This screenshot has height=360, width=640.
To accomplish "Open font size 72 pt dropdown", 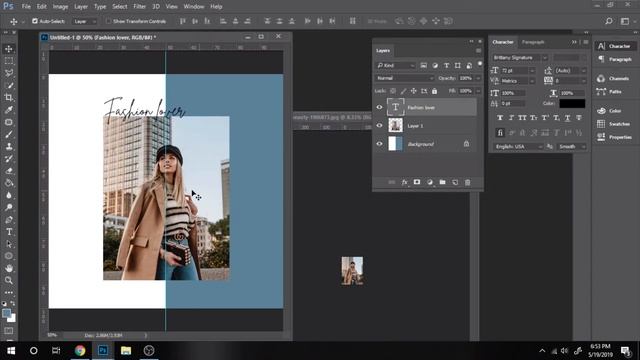I will 532,71.
